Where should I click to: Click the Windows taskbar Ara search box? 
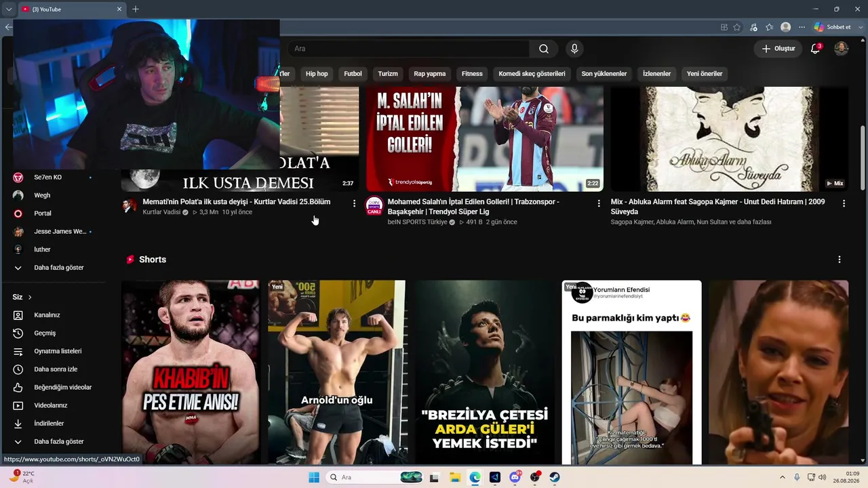tap(374, 477)
